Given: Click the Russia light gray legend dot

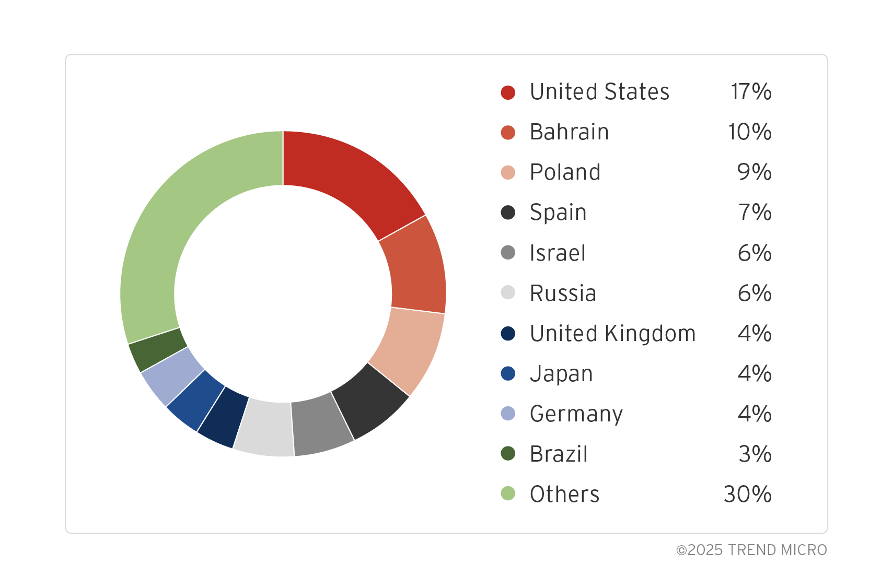Looking at the screenshot, I should point(508,293).
